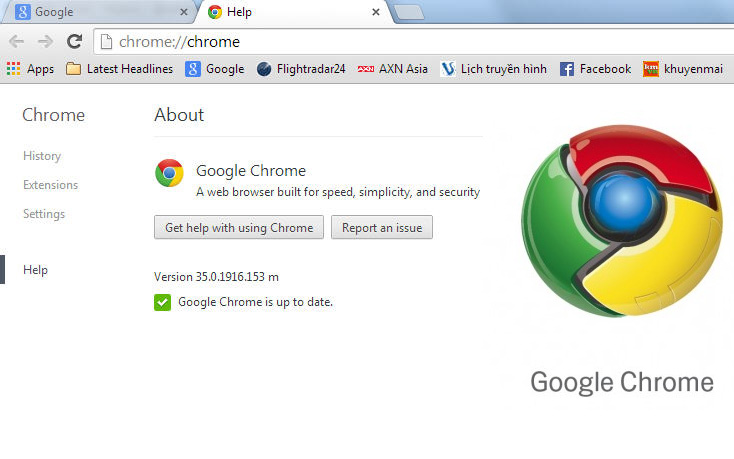Open History from the sidebar
This screenshot has width=734, height=459.
(x=42, y=156)
